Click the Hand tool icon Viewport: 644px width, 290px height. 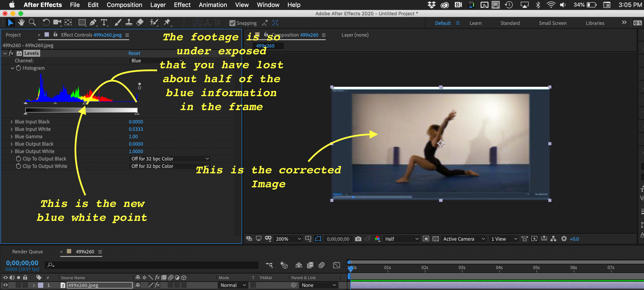21,22
